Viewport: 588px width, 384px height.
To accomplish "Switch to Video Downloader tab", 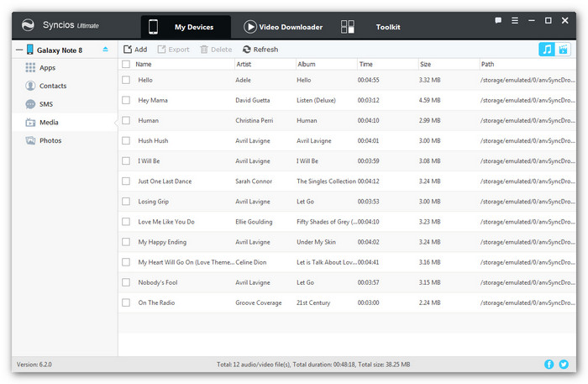I will 283,27.
